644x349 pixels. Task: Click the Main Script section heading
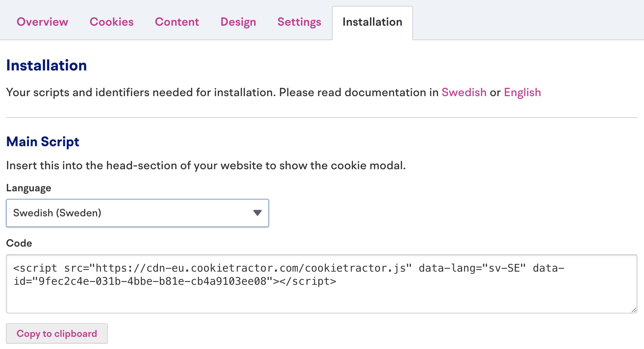[43, 142]
